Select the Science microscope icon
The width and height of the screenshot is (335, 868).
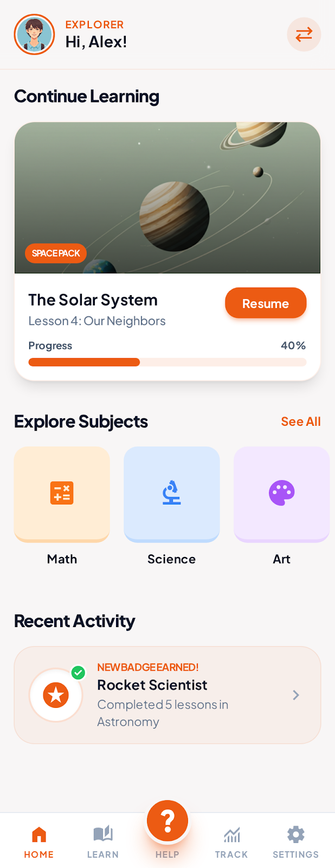click(171, 493)
